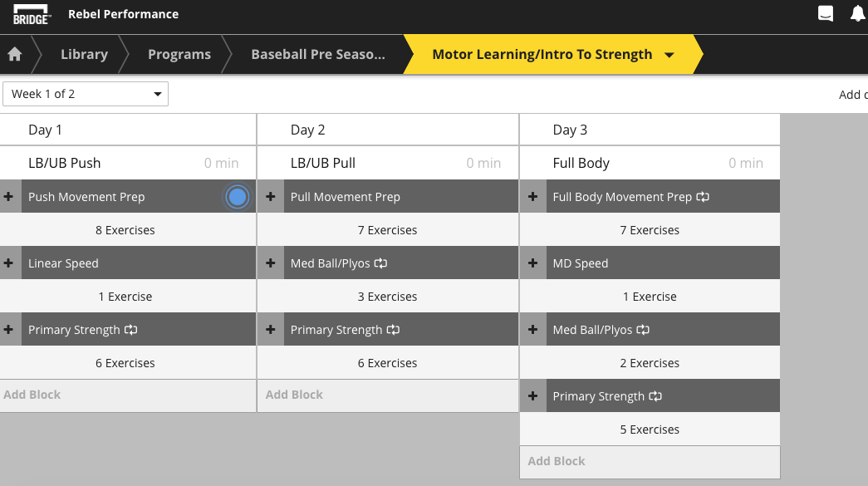Viewport: 868px width, 486px height.
Task: Click plus icon beside MD Speed block
Action: (533, 263)
